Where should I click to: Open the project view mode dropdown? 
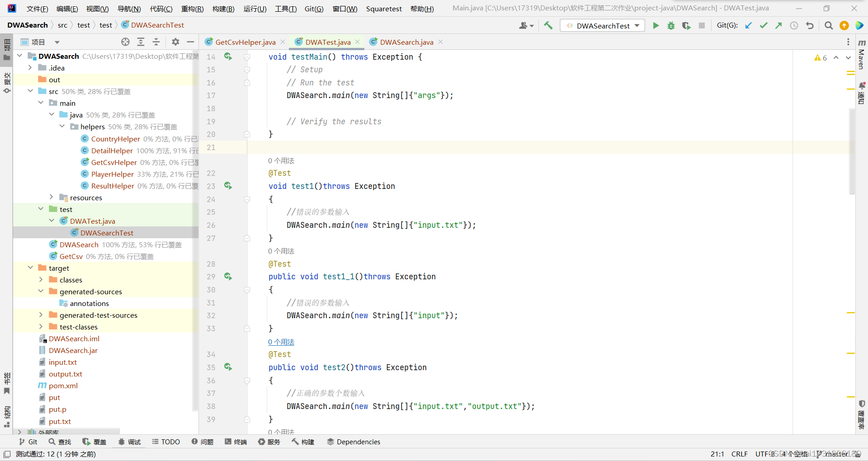(x=57, y=42)
